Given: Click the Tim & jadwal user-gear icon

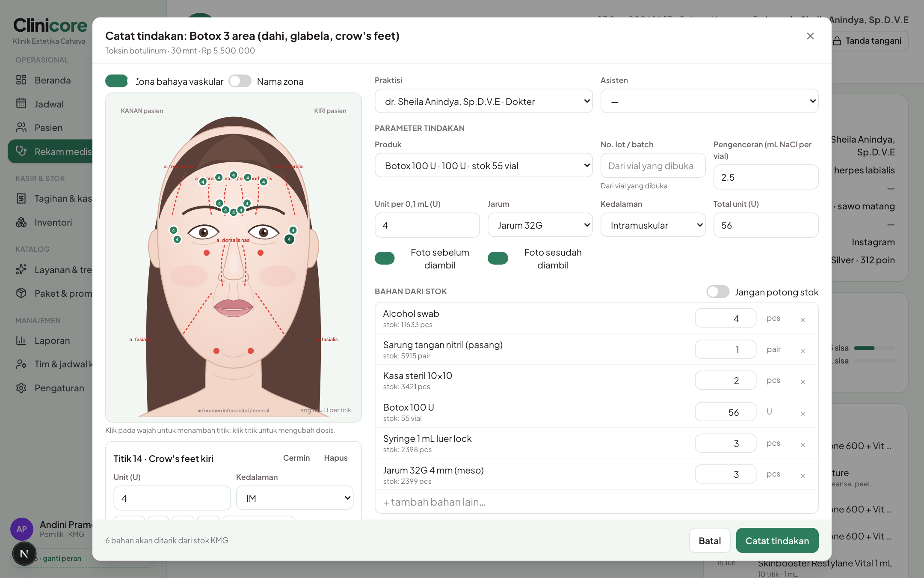Looking at the screenshot, I should coord(21,364).
